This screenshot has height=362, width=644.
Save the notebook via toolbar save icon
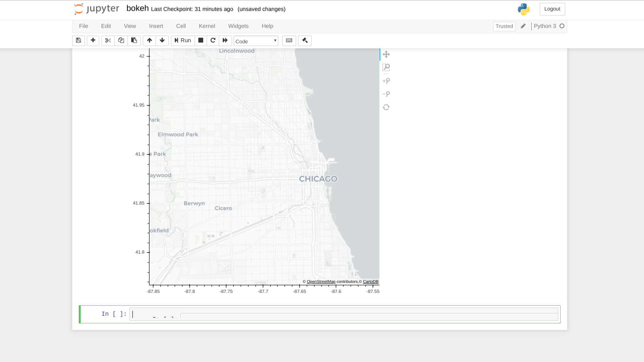[x=78, y=41]
